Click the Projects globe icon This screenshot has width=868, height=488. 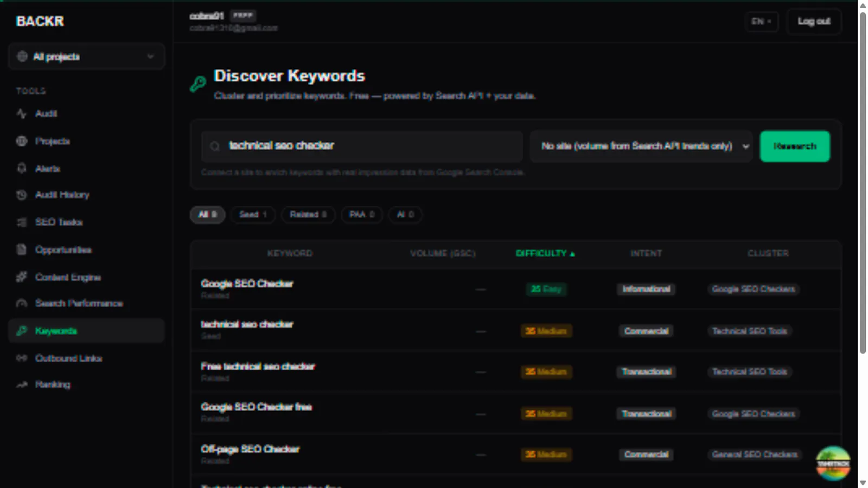pos(22,141)
